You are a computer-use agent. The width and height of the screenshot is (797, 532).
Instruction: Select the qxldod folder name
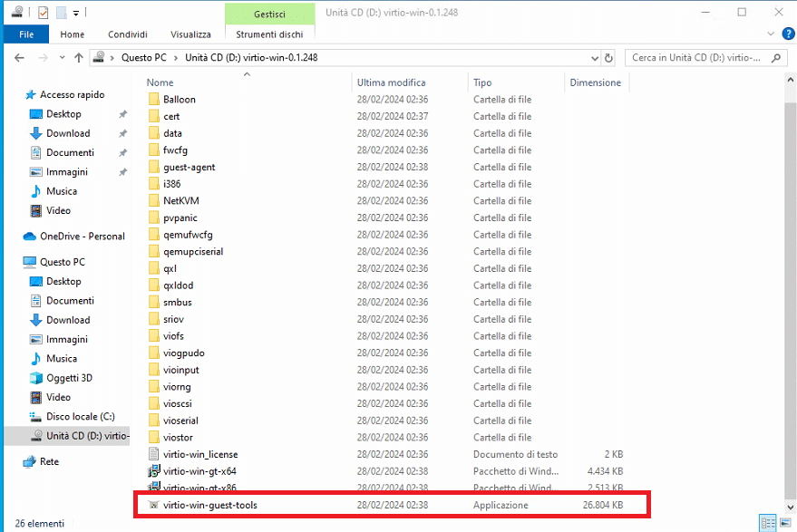point(178,285)
